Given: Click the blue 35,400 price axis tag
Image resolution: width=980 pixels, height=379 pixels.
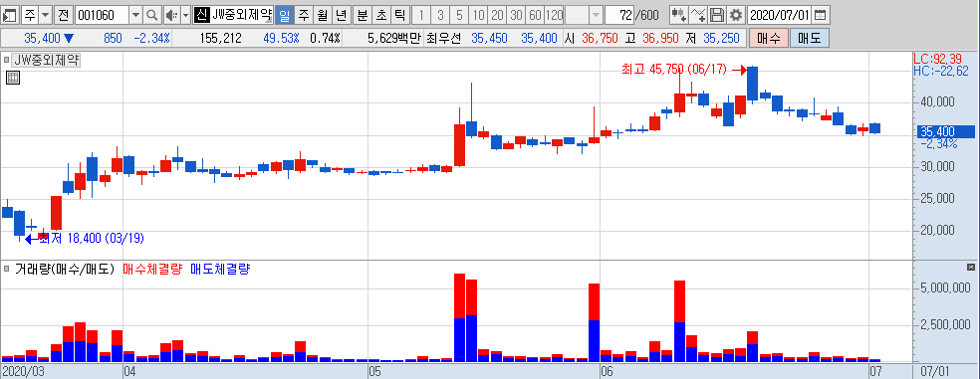Looking at the screenshot, I should 944,131.
